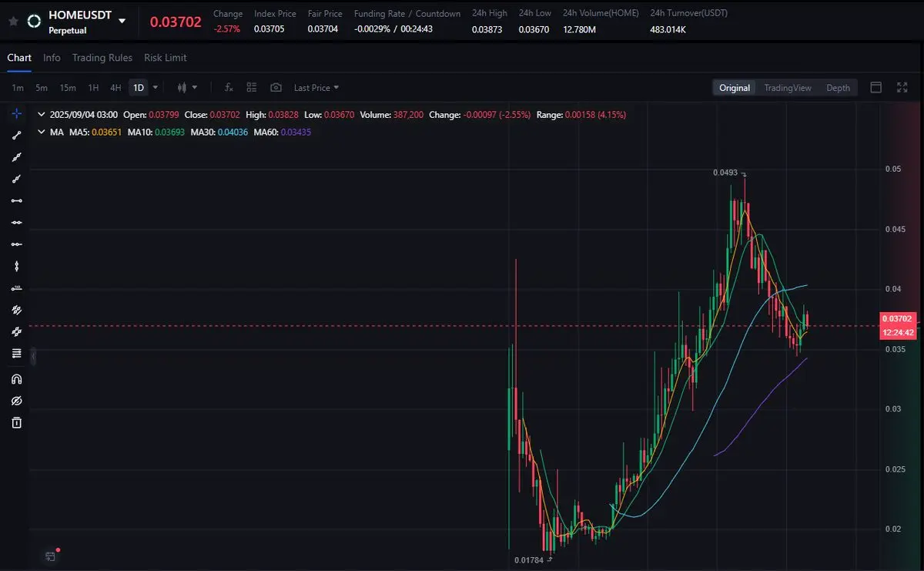Delete all drawings with trash icon
This screenshot has height=571, width=924.
pyautogui.click(x=17, y=422)
